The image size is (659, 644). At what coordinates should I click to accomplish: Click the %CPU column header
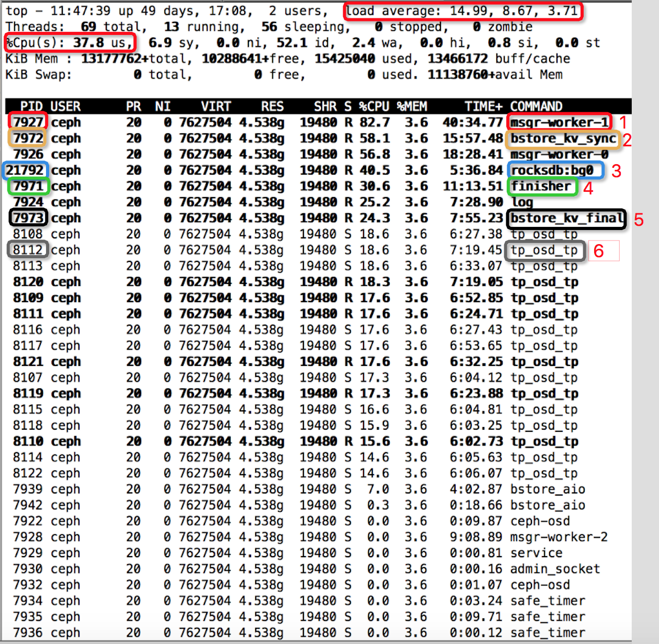(374, 107)
